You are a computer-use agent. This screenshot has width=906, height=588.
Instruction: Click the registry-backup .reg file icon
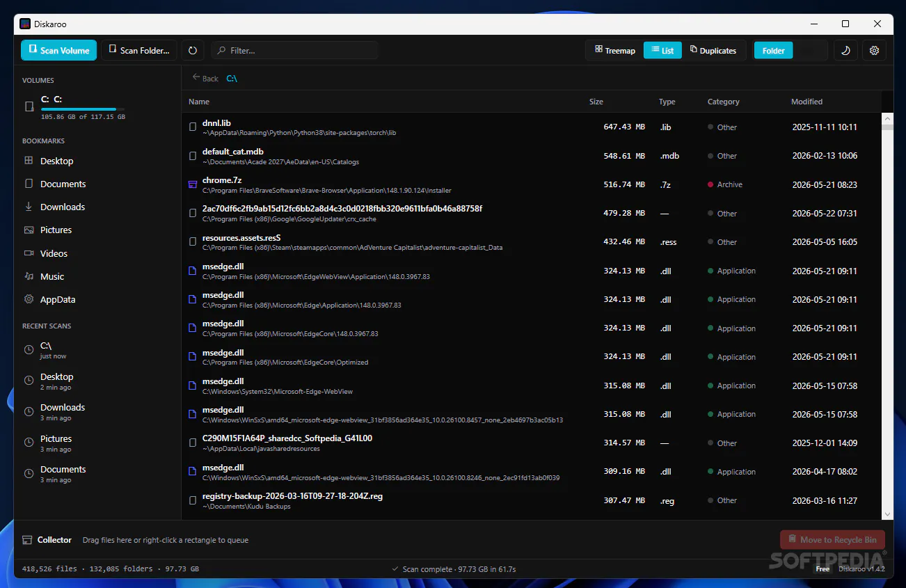(x=193, y=500)
